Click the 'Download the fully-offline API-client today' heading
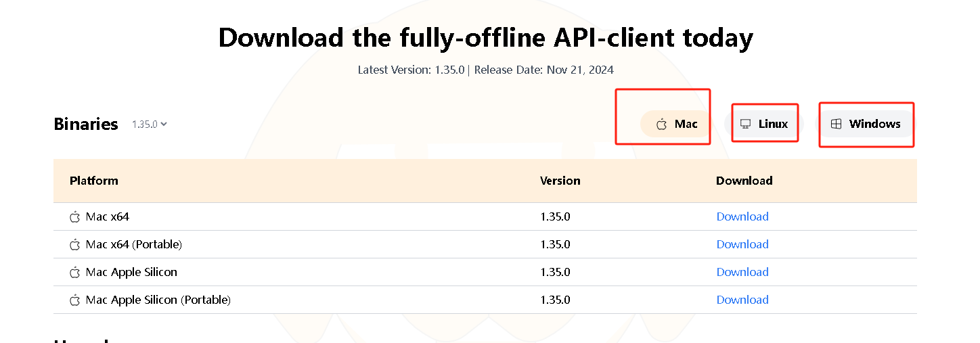 pos(486,37)
